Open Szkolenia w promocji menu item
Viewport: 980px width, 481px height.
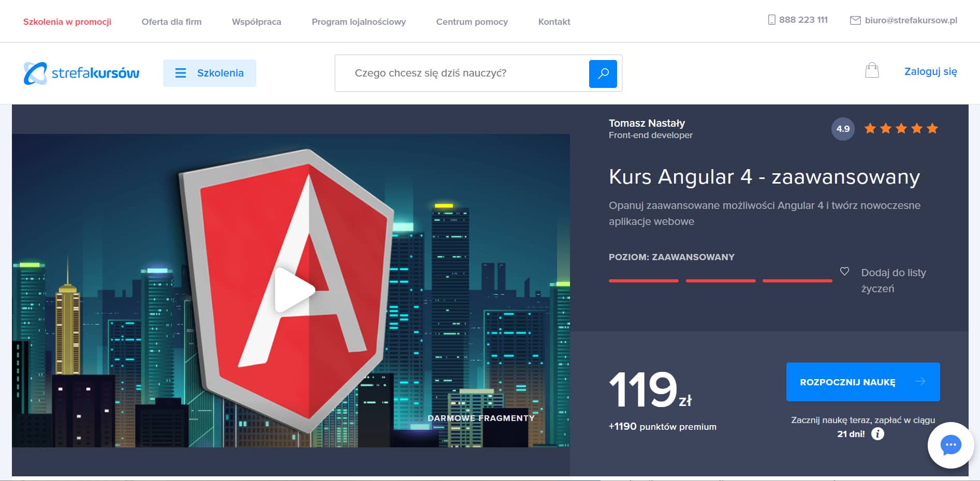tap(67, 22)
